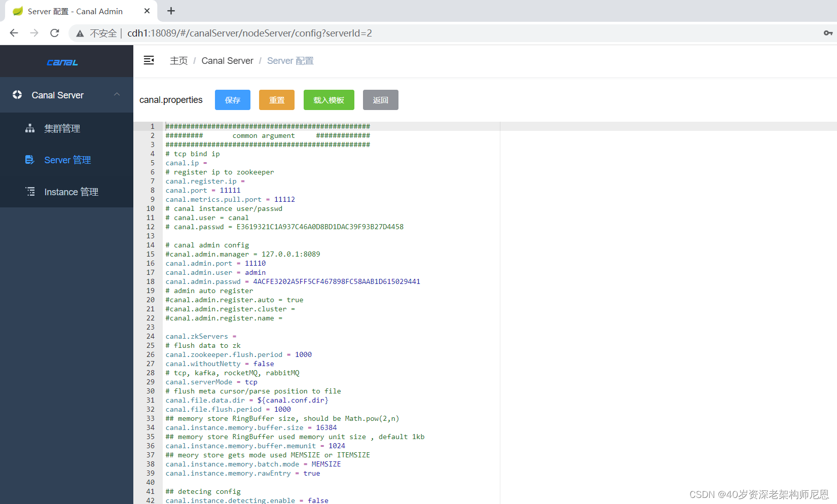The image size is (837, 504).
Task: Click 主页 breadcrumb link
Action: [178, 61]
